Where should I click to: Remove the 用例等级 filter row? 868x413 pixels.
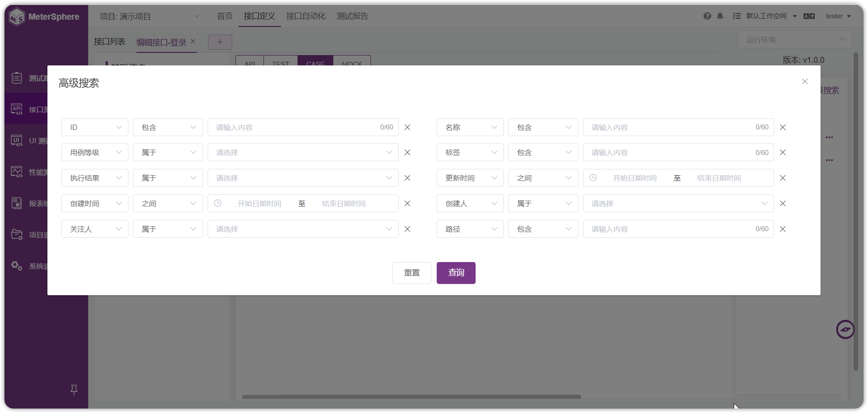coord(408,152)
